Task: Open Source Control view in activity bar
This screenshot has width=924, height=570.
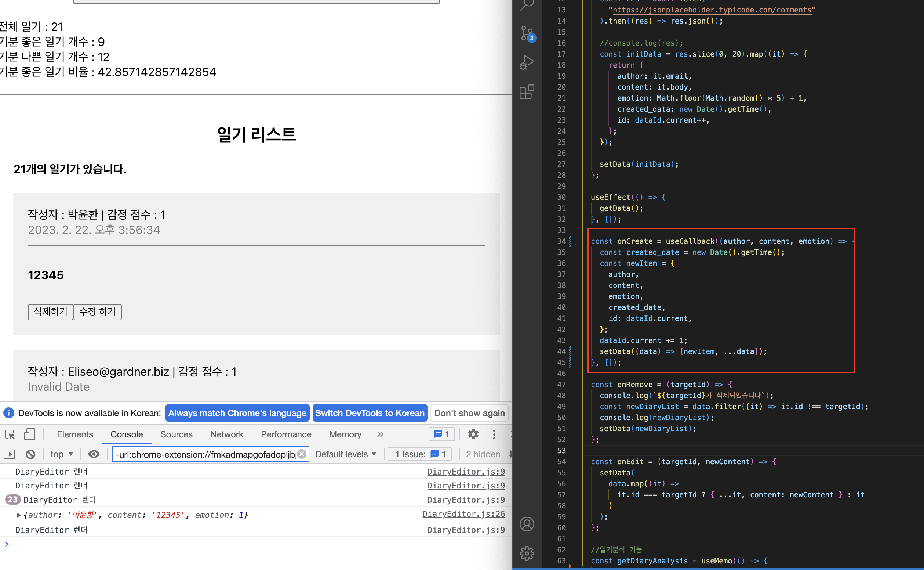Action: (x=527, y=33)
